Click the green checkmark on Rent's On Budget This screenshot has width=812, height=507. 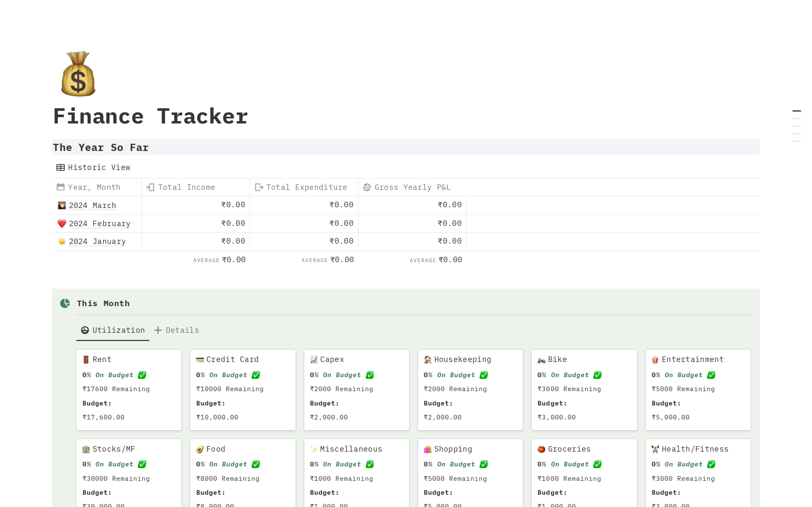[142, 375]
